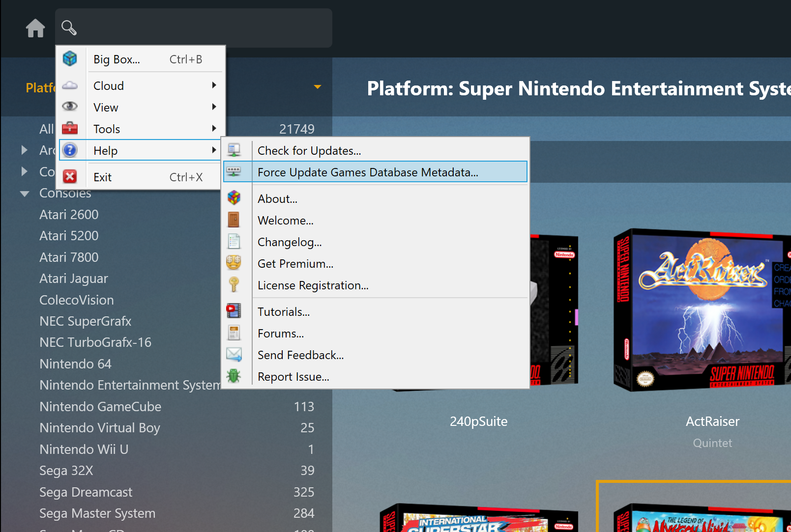Click the Changelog document icon
Viewport: 791px width, 532px height.
click(234, 241)
